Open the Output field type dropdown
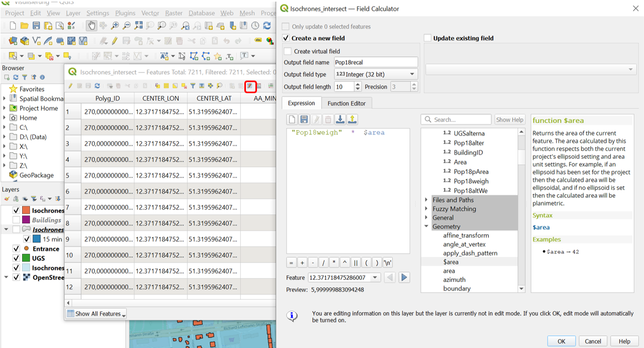 [x=375, y=74]
